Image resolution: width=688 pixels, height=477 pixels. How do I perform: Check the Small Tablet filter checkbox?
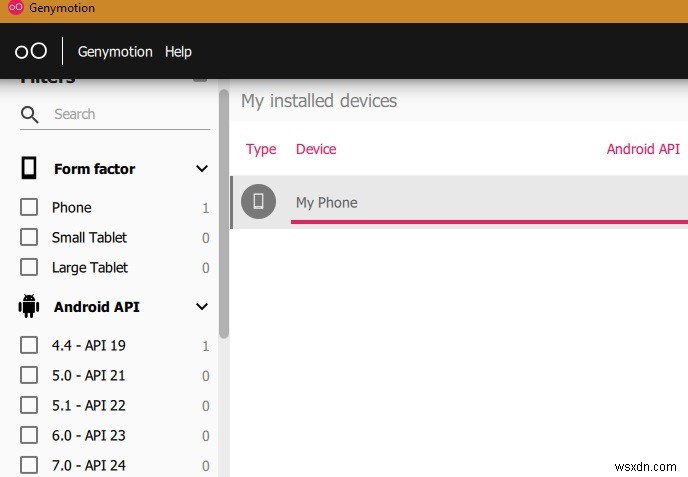pyautogui.click(x=29, y=237)
